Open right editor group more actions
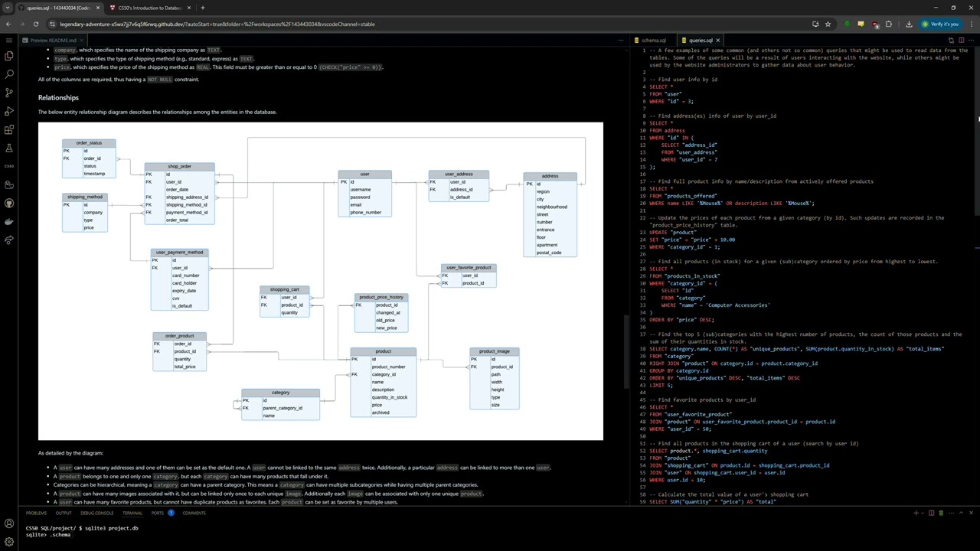Screen dimensions: 980x551 (x=972, y=40)
